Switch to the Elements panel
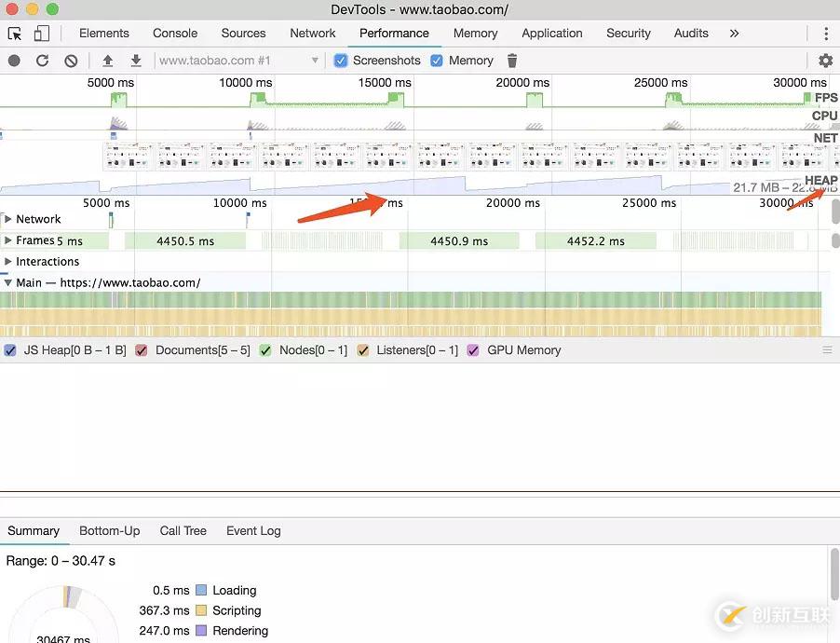 pos(104,34)
